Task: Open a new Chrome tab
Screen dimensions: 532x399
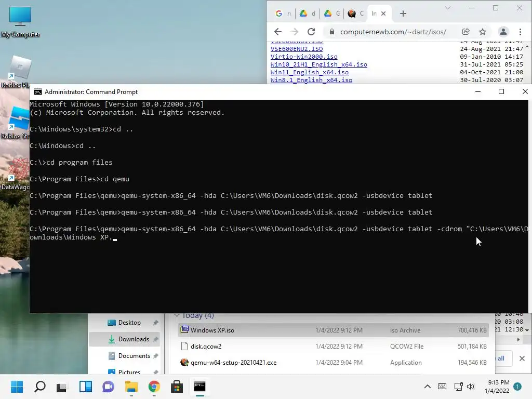Action: coord(403,14)
